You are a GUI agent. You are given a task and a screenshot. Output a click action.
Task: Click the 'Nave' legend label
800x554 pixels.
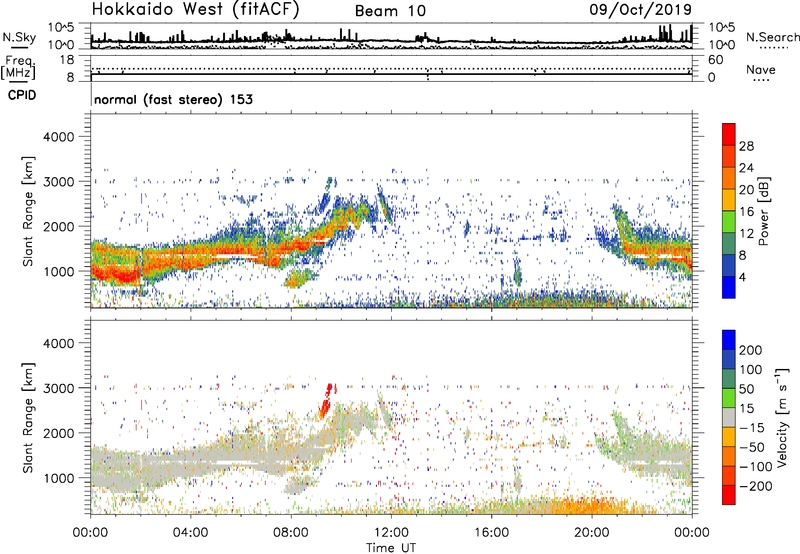click(x=760, y=69)
